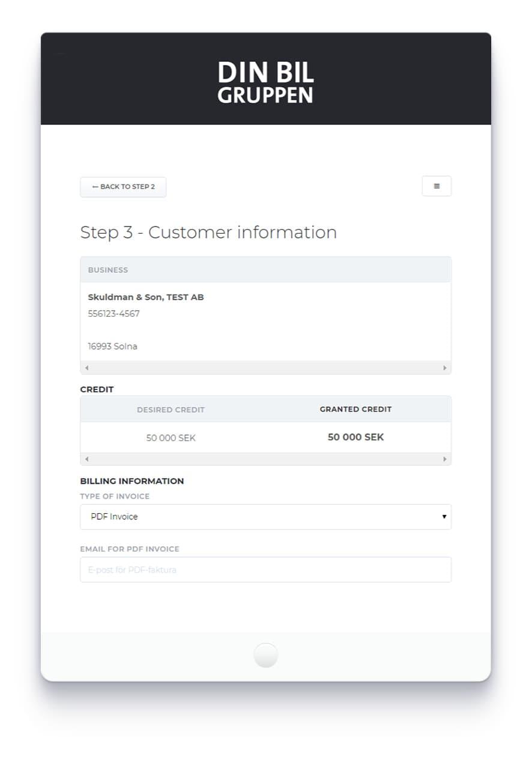532x774 pixels.
Task: Click the BUSINESS section header
Action: [x=108, y=270]
